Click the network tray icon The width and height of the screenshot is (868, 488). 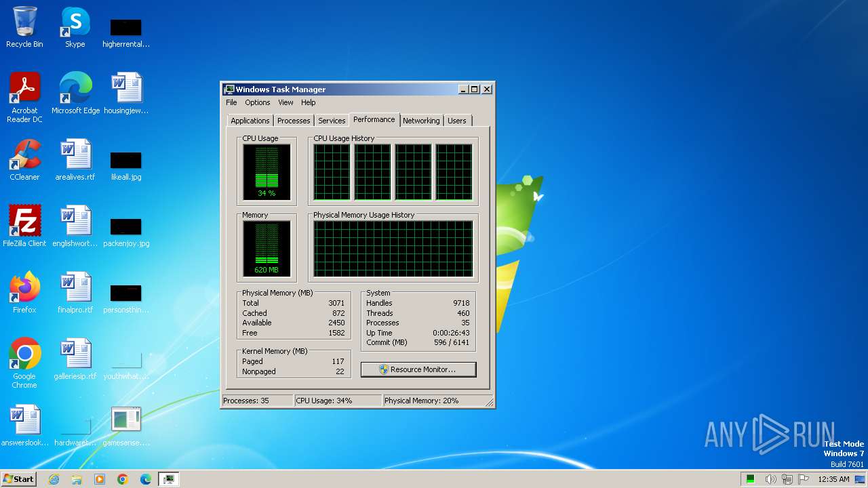[787, 479]
